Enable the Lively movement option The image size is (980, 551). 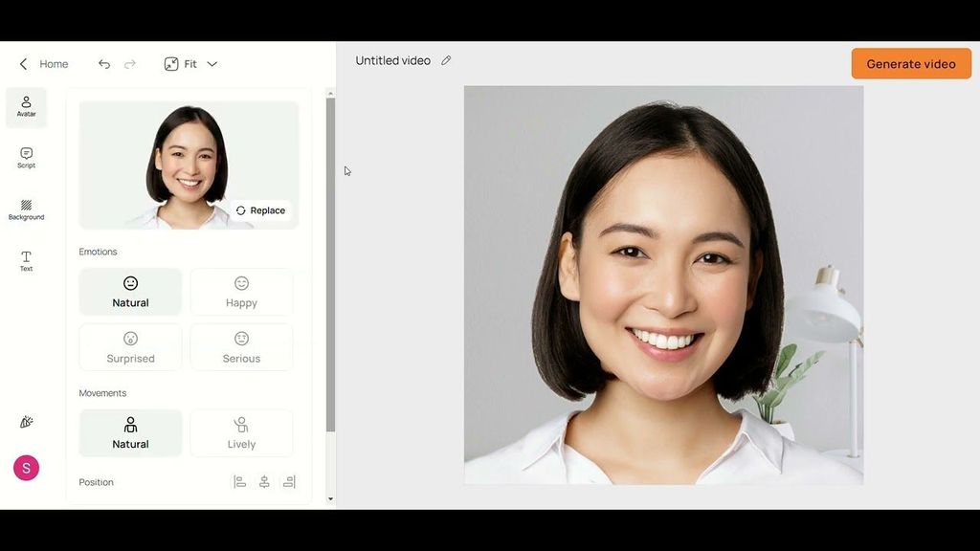coord(241,433)
